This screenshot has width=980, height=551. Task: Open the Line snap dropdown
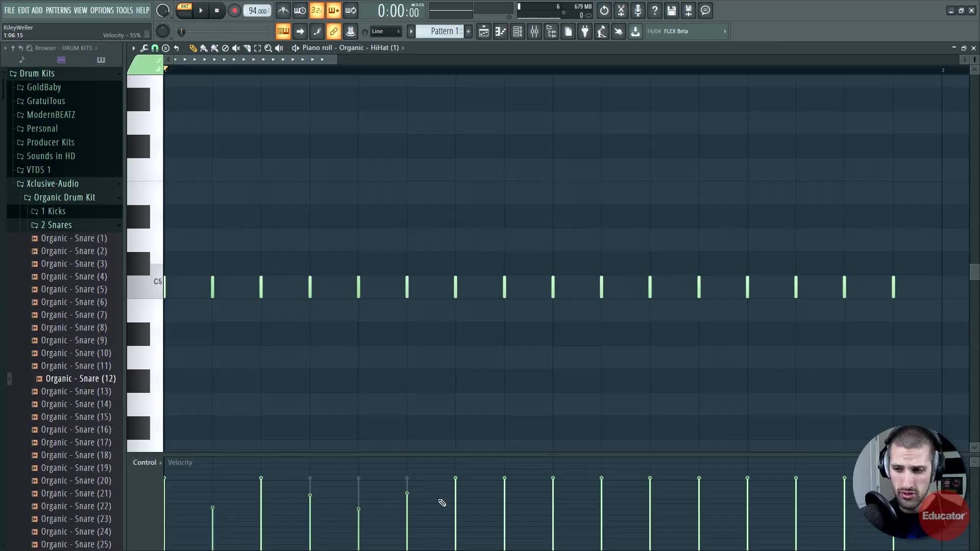click(x=386, y=32)
